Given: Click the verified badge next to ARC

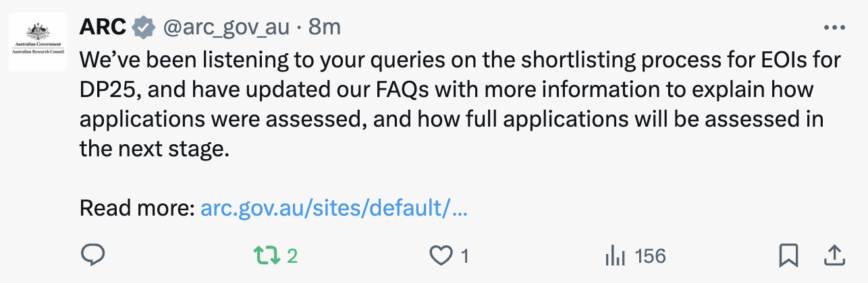Looking at the screenshot, I should pos(143,27).
